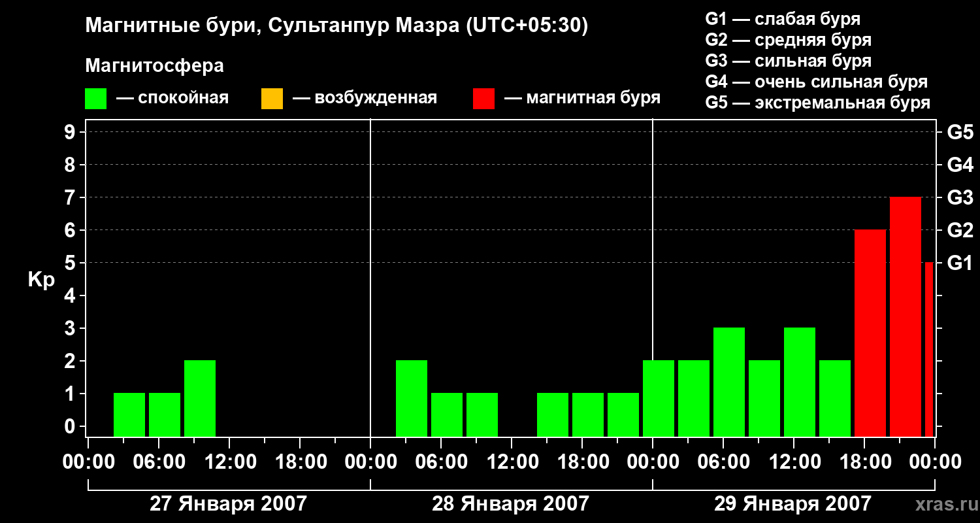The image size is (980, 523).
Task: Select green Kp 3 bar above 12:00, 29 Января
Action: [x=800, y=382]
